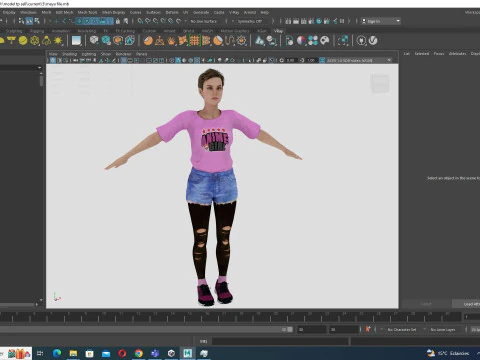Screen dimensions: 480x360
Task: Open viewport View menu
Action: point(53,54)
